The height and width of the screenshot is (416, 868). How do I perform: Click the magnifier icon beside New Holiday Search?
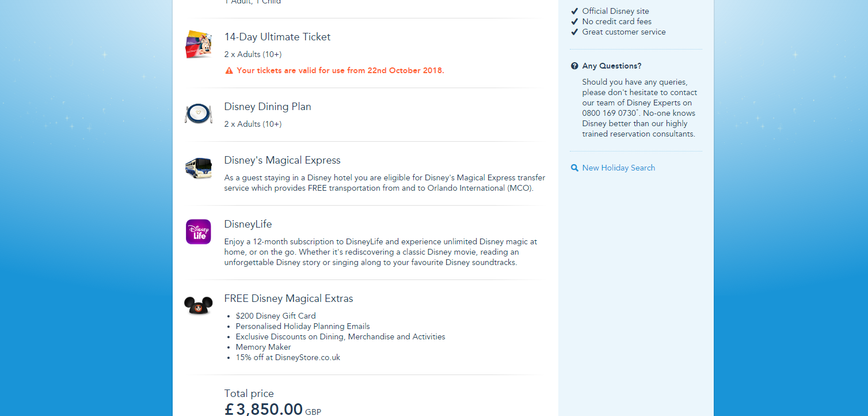574,168
